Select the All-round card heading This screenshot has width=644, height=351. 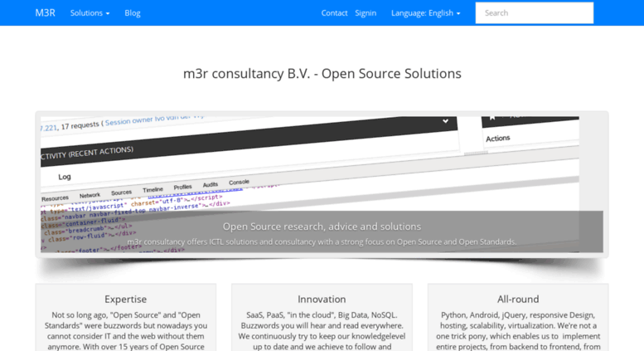[518, 300]
